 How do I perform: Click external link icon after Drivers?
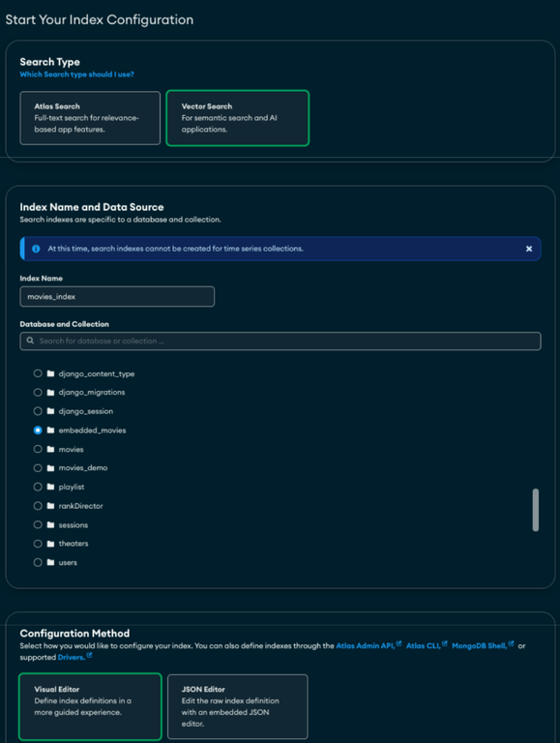tap(89, 655)
